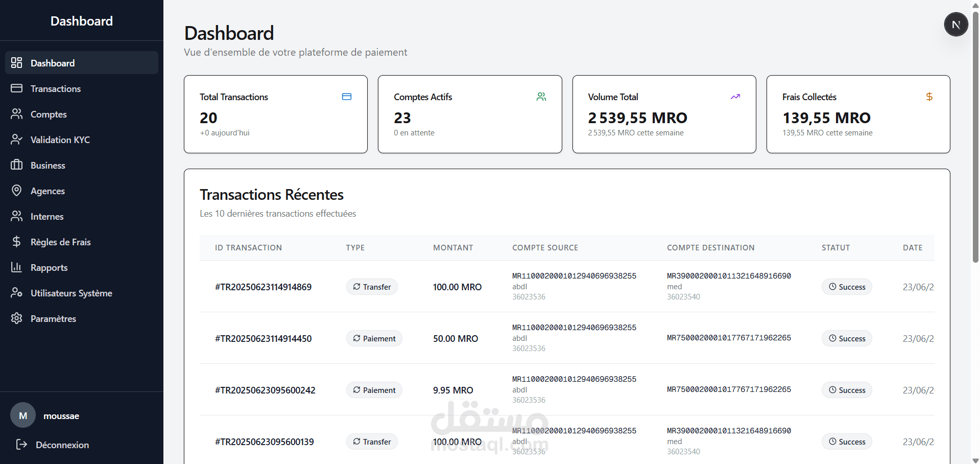Click the clock icon in first Success badge
This screenshot has width=980, height=464.
832,287
